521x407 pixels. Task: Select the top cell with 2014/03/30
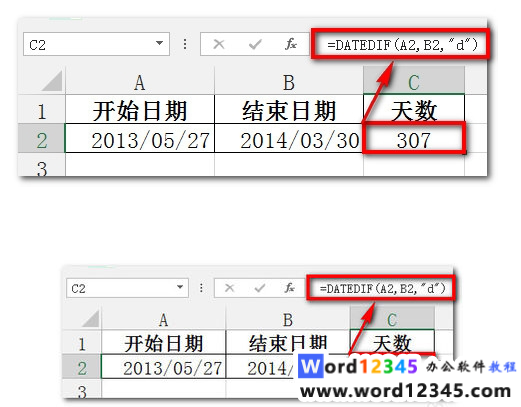coord(289,139)
